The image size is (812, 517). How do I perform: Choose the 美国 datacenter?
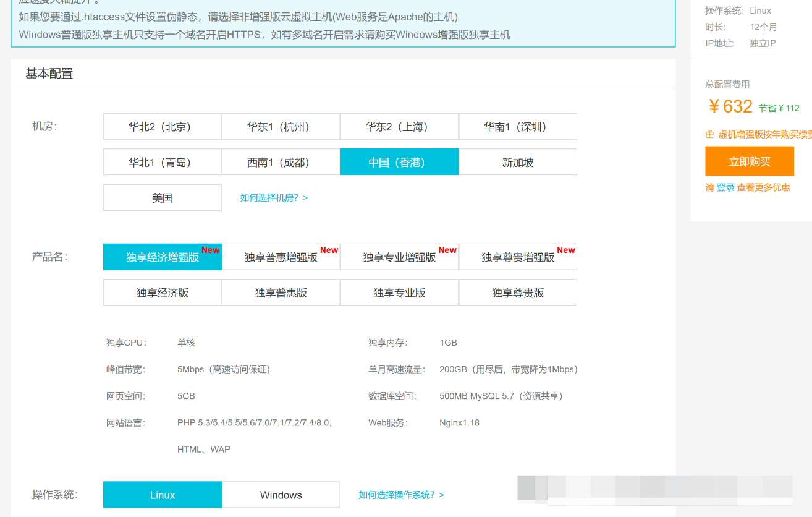coord(162,197)
